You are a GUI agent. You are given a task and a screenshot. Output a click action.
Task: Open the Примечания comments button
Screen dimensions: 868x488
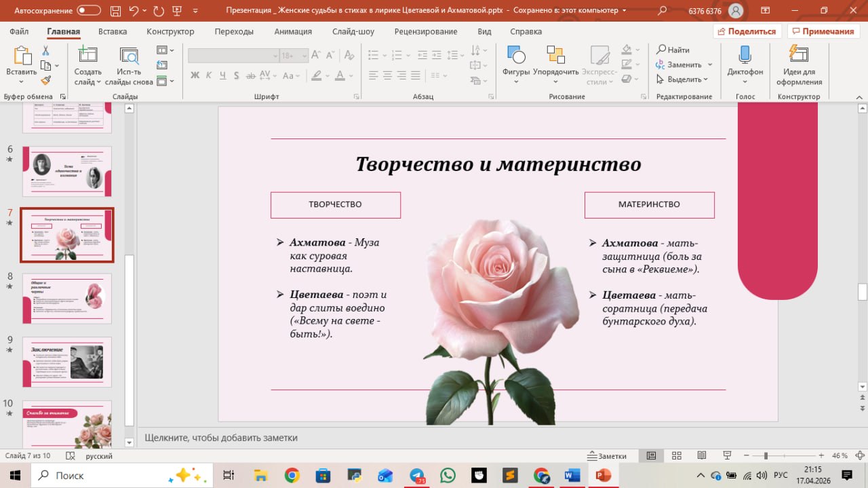(x=823, y=31)
